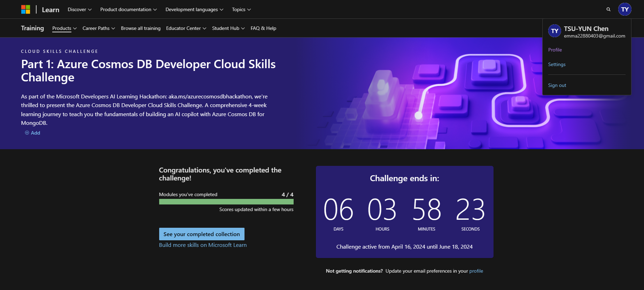
Task: Add the challenge to a collection
Action: click(x=32, y=133)
